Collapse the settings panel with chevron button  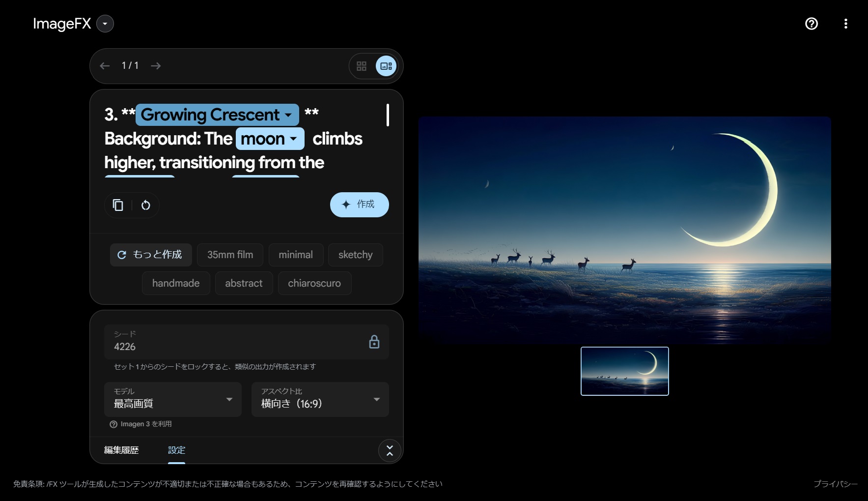tap(390, 450)
